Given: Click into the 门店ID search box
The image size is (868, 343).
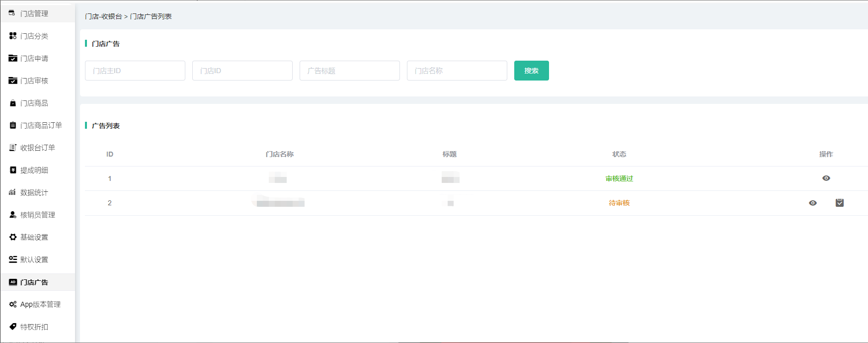Looking at the screenshot, I should 242,71.
